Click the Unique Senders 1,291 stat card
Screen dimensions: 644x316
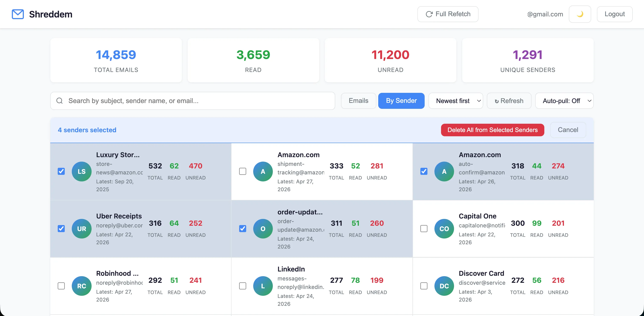point(528,60)
